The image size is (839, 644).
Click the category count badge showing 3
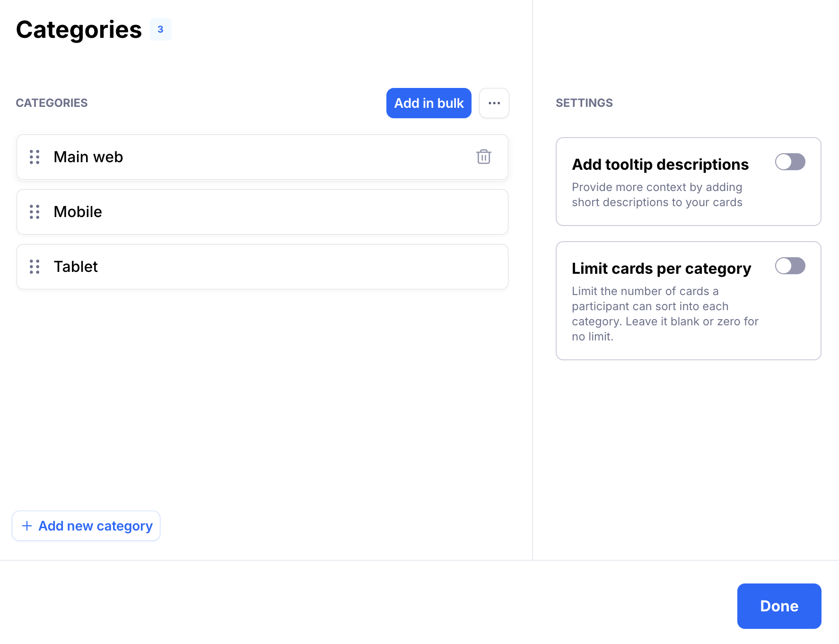click(x=160, y=29)
